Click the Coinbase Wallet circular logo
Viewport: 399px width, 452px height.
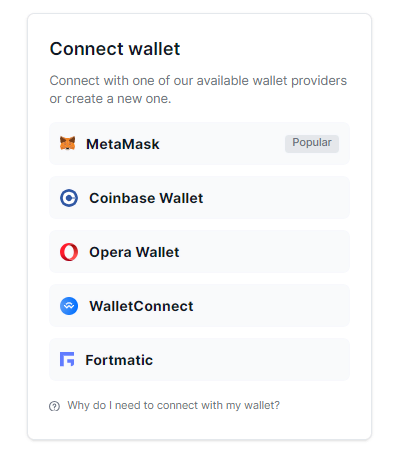[69, 198]
